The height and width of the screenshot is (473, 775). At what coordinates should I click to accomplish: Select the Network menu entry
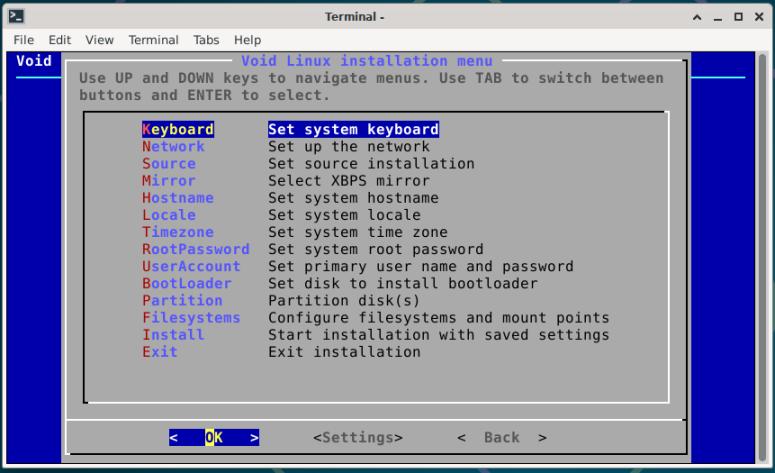click(x=173, y=147)
